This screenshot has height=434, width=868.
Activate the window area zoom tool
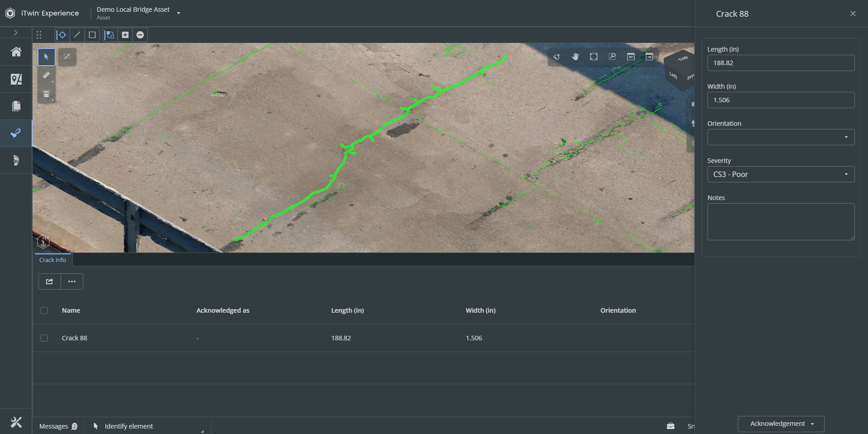tap(612, 57)
